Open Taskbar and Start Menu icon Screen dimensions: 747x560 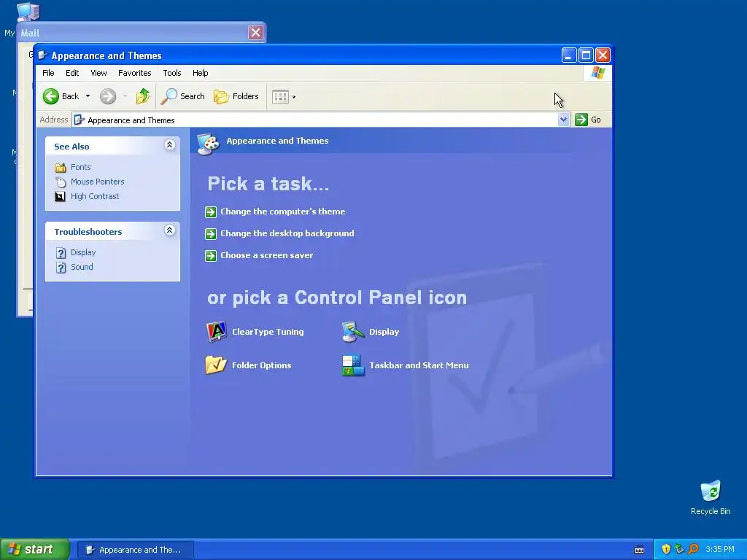pyautogui.click(x=354, y=365)
